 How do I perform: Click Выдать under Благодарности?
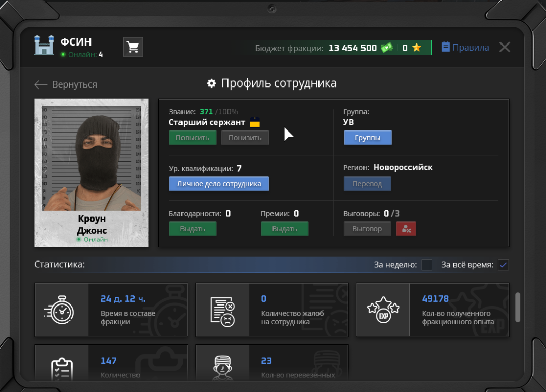click(193, 229)
